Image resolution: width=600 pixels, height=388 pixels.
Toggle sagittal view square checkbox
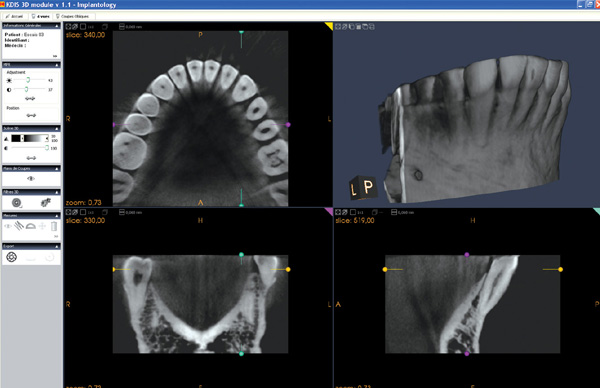(353, 212)
